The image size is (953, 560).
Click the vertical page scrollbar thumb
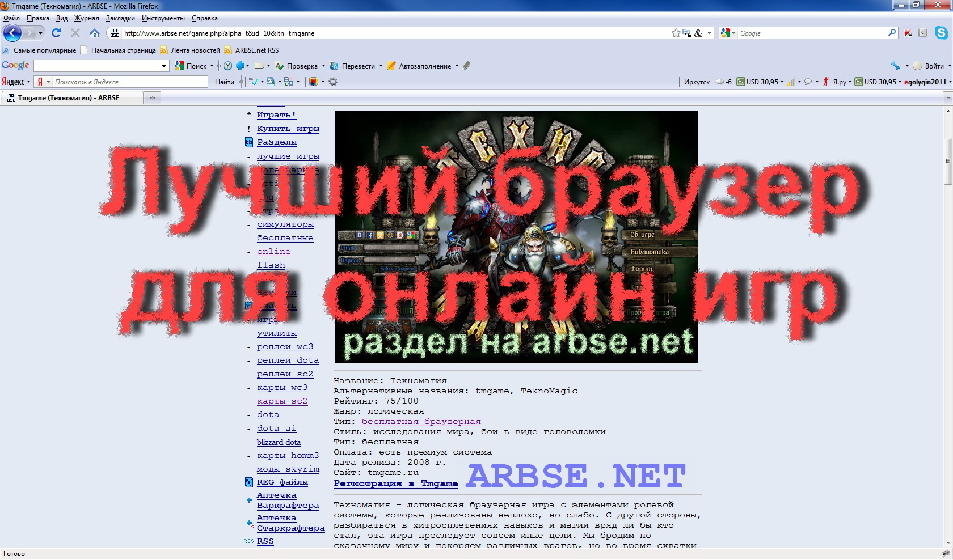tap(948, 161)
